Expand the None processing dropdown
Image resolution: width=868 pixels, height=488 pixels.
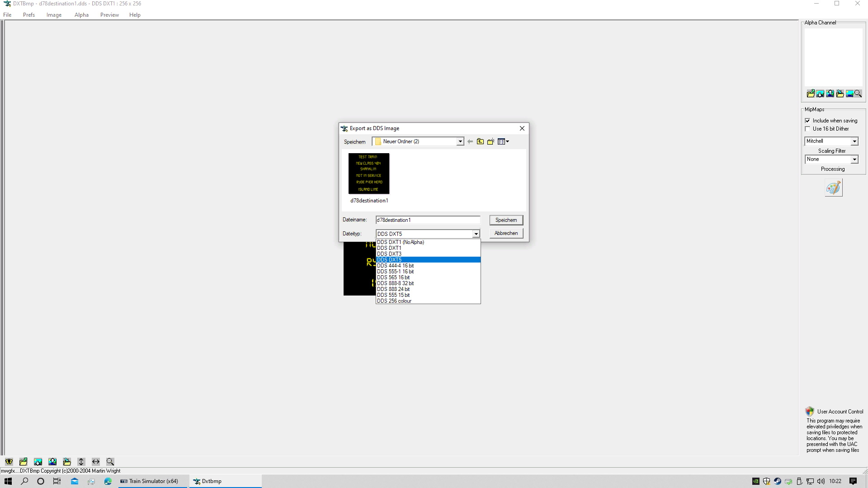(854, 160)
